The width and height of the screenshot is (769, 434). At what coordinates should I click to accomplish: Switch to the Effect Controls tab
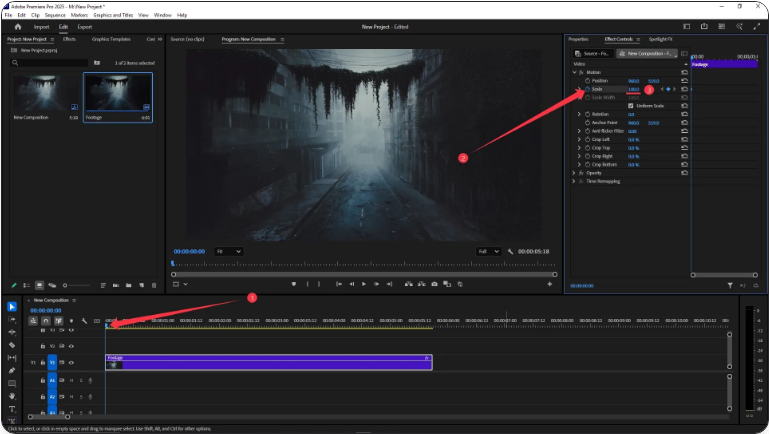(x=618, y=39)
